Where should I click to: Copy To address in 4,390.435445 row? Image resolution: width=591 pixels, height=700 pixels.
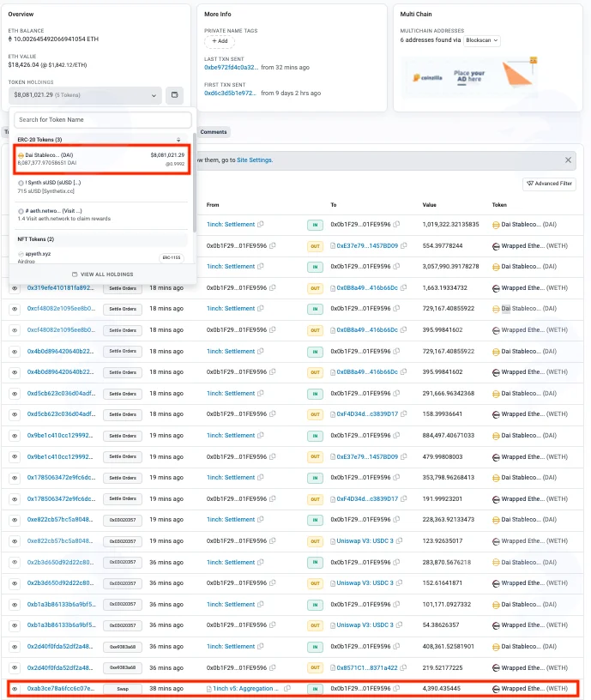[396, 688]
